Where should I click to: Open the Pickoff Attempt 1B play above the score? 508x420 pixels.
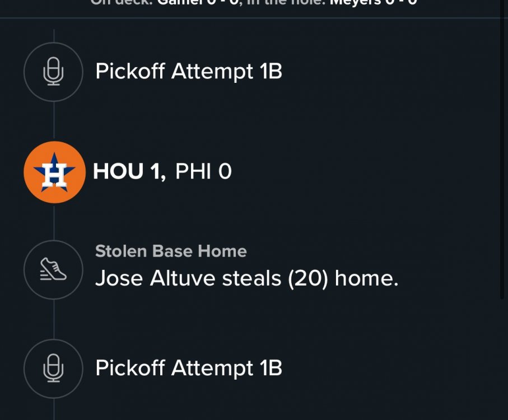[188, 72]
